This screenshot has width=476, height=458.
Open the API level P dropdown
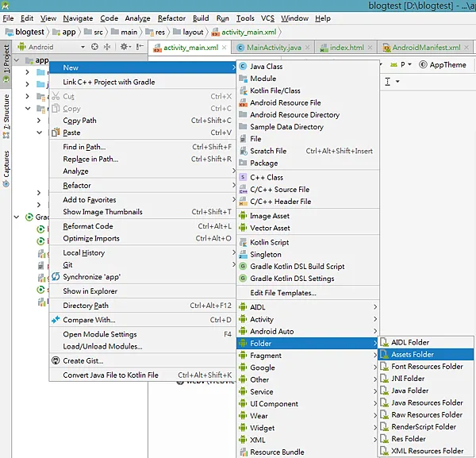click(406, 65)
